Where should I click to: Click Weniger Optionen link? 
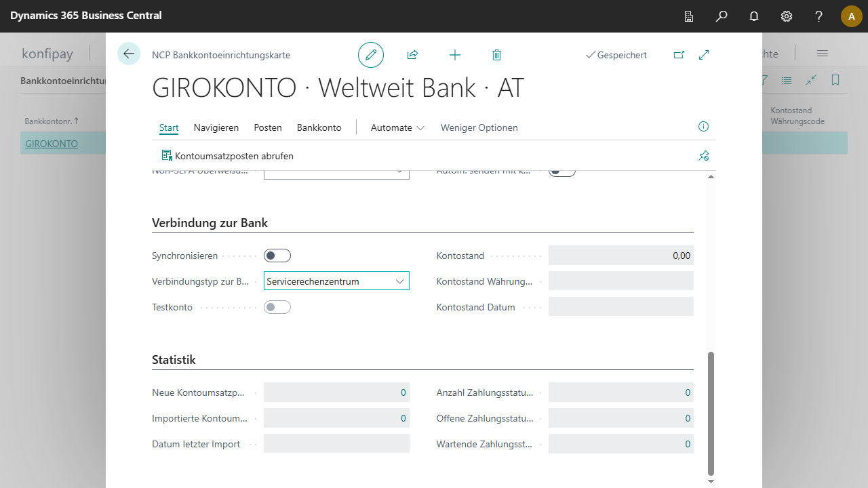point(479,127)
